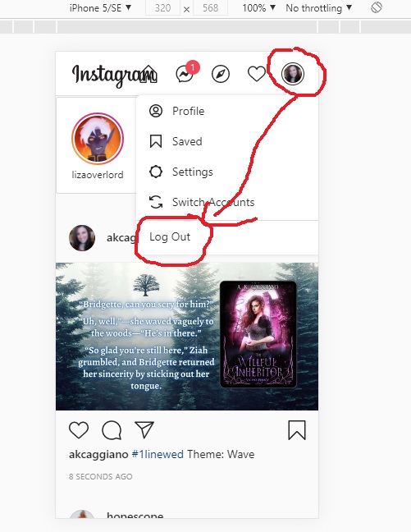The height and width of the screenshot is (532, 411).
Task: Save the post with bookmark icon
Action: pos(297,430)
